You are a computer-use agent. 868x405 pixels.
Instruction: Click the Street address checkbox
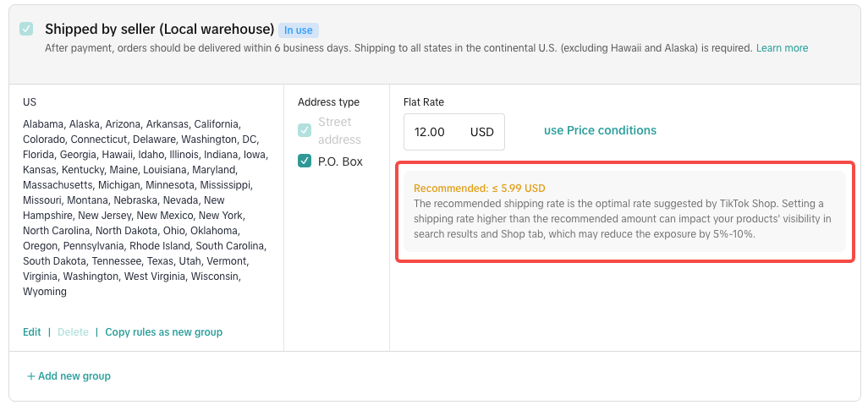coord(305,130)
